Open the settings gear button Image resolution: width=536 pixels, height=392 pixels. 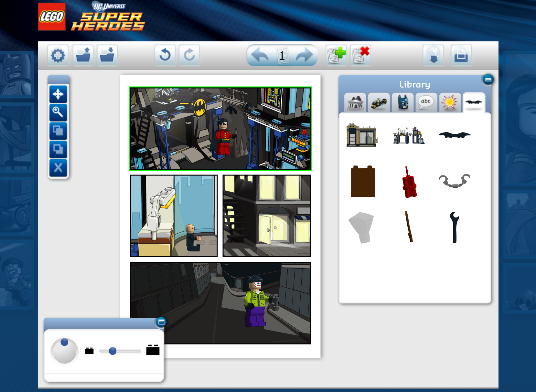[58, 55]
